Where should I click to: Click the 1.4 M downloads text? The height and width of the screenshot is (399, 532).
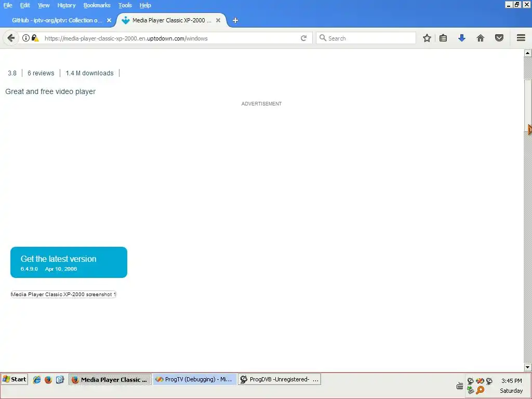(x=89, y=73)
